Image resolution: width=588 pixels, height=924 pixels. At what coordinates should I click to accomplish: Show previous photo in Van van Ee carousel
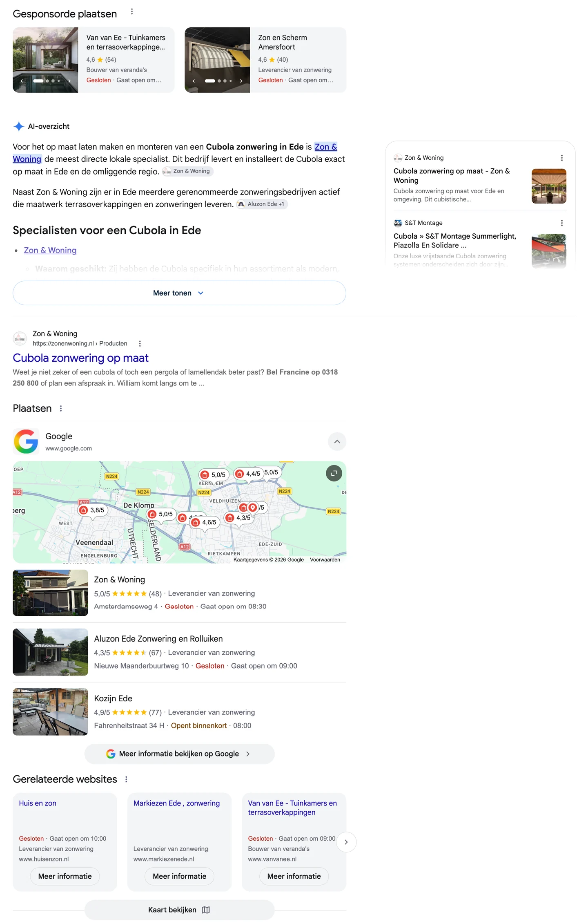(x=22, y=81)
